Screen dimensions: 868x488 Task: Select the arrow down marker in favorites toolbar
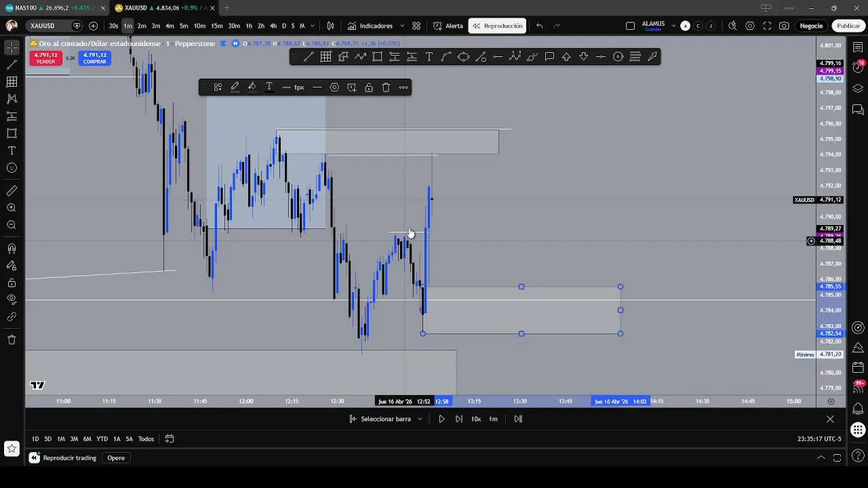pyautogui.click(x=583, y=57)
